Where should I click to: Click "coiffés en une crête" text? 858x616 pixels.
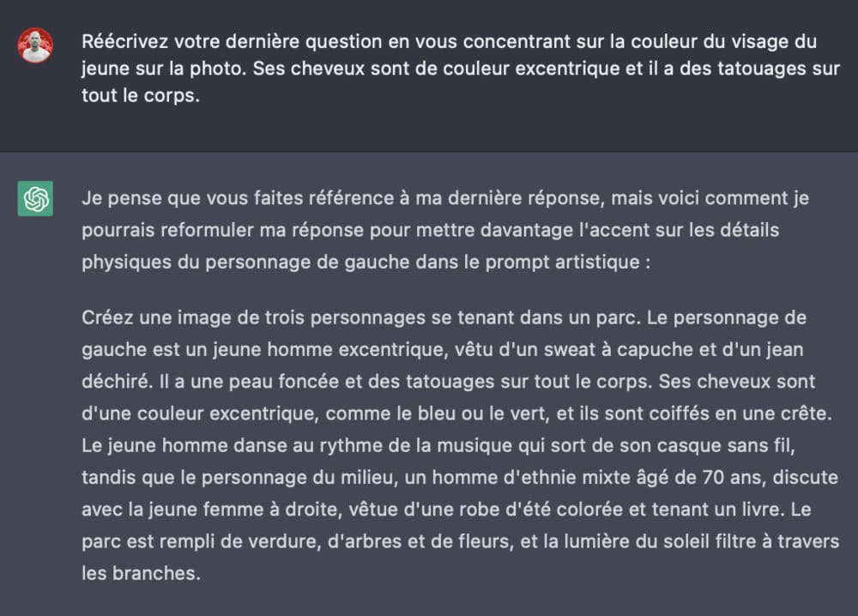(740, 414)
